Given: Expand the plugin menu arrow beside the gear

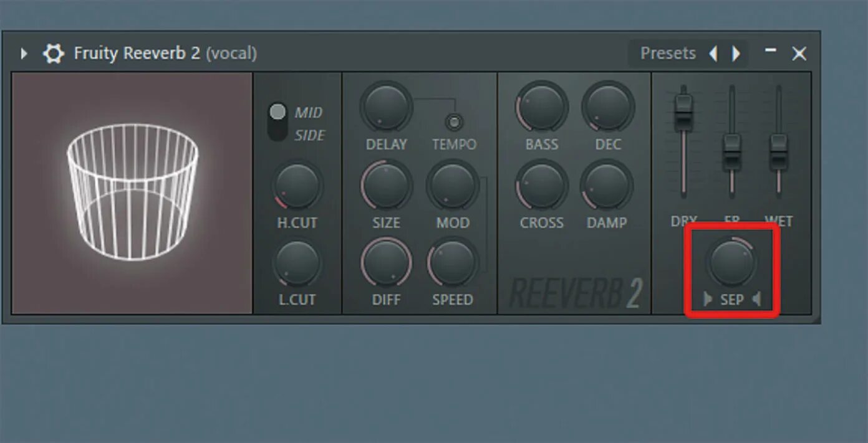Looking at the screenshot, I should tap(24, 54).
